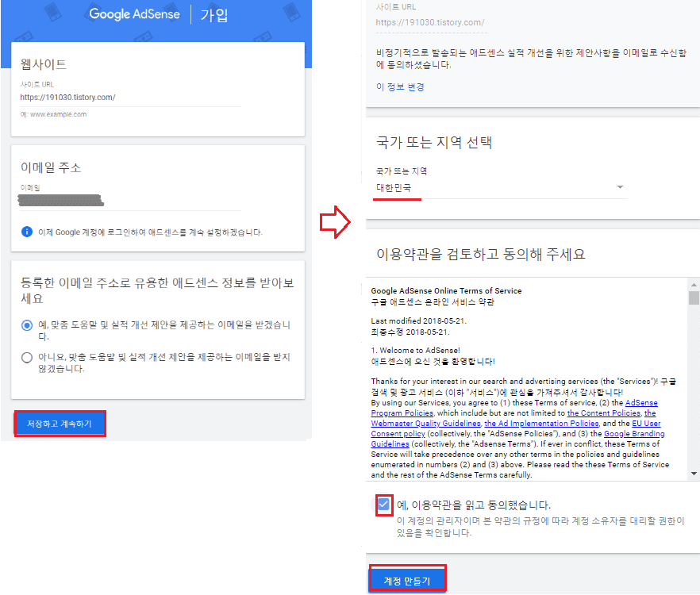700x595 pixels.
Task: Open the 'AdSense Program Policies' link
Action: pyautogui.click(x=514, y=408)
